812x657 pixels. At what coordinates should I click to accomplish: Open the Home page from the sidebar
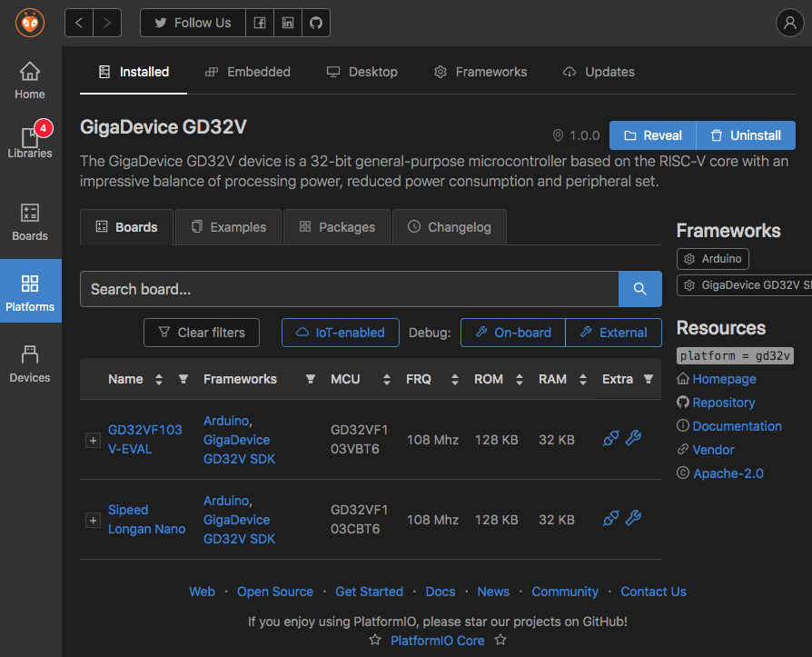[29, 80]
